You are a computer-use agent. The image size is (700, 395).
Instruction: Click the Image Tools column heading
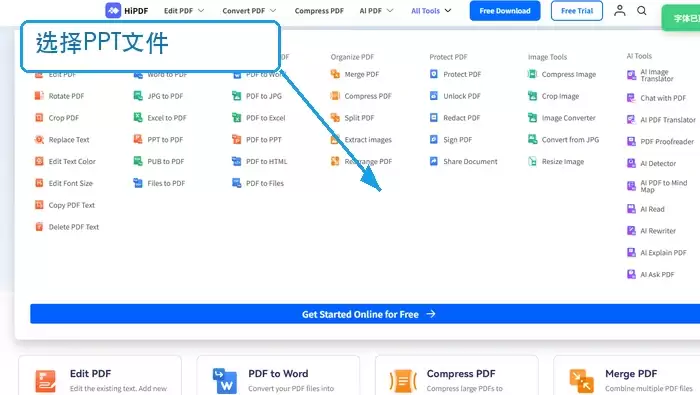547,57
